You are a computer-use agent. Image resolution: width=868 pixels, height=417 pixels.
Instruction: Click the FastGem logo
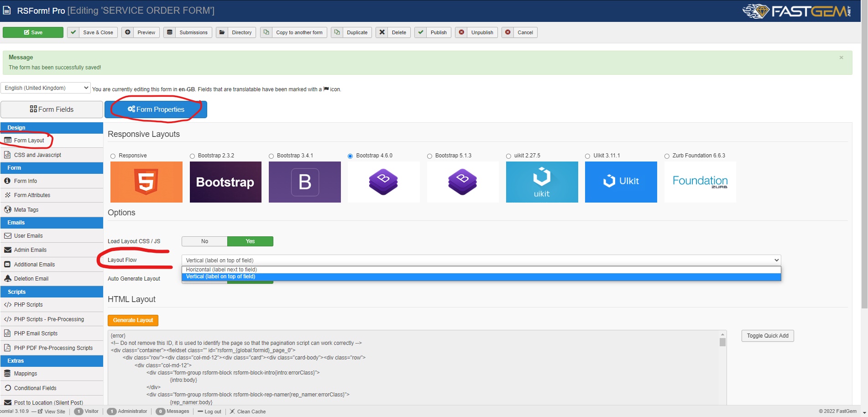(797, 11)
